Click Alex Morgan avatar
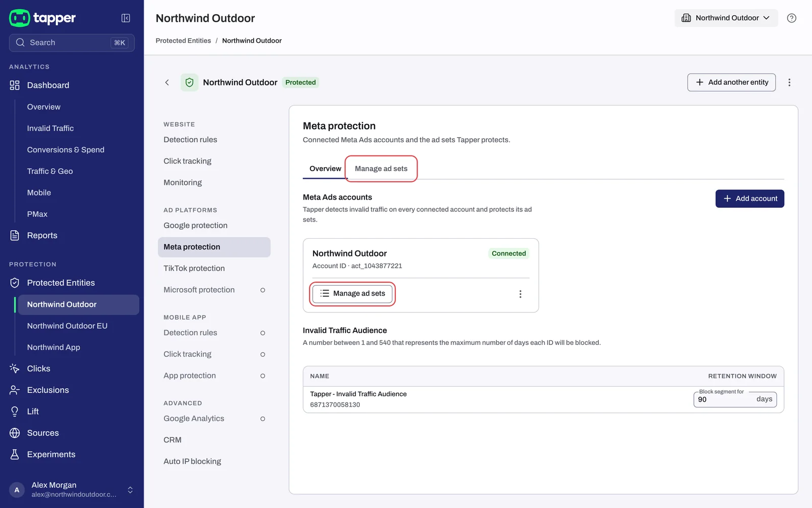This screenshot has width=812, height=508. [17, 490]
